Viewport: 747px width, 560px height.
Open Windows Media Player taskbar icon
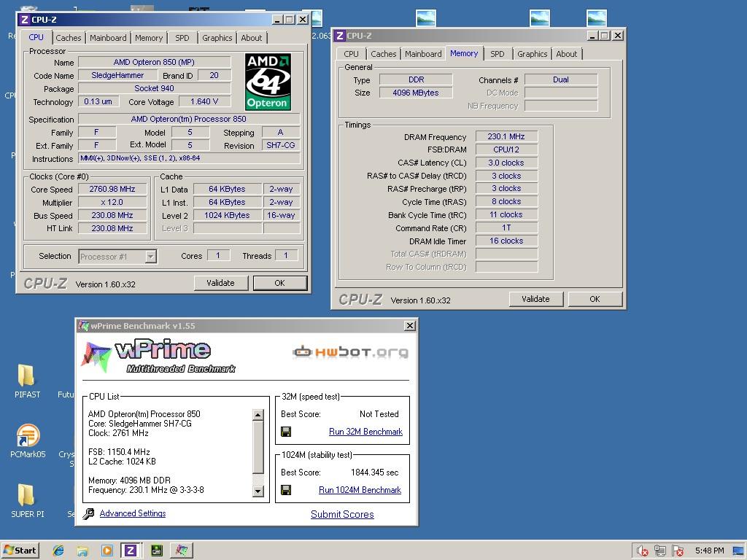107,551
